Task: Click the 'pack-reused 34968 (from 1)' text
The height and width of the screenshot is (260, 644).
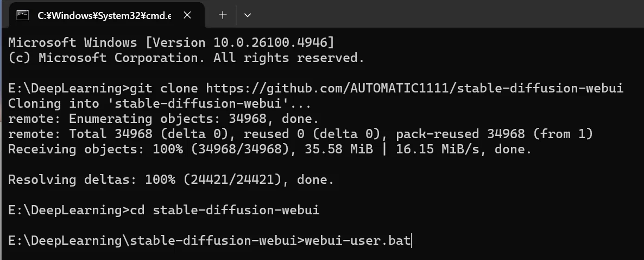Action: (495, 134)
